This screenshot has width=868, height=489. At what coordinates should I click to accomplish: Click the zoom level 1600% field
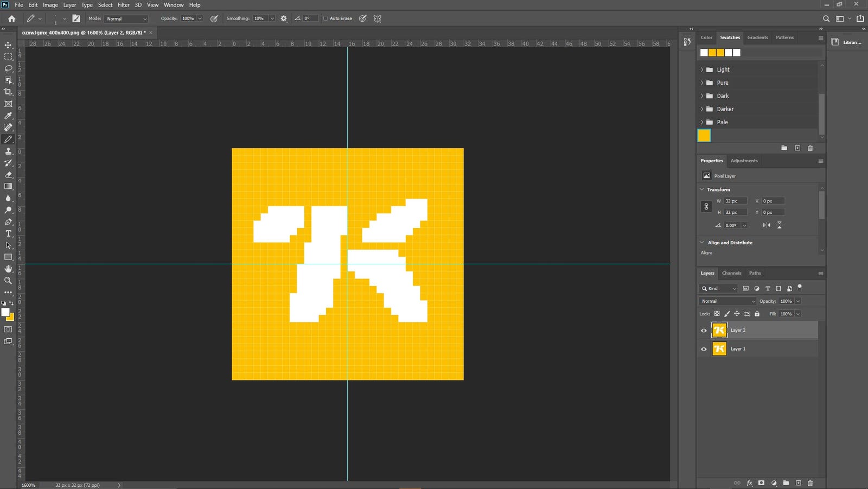point(28,485)
